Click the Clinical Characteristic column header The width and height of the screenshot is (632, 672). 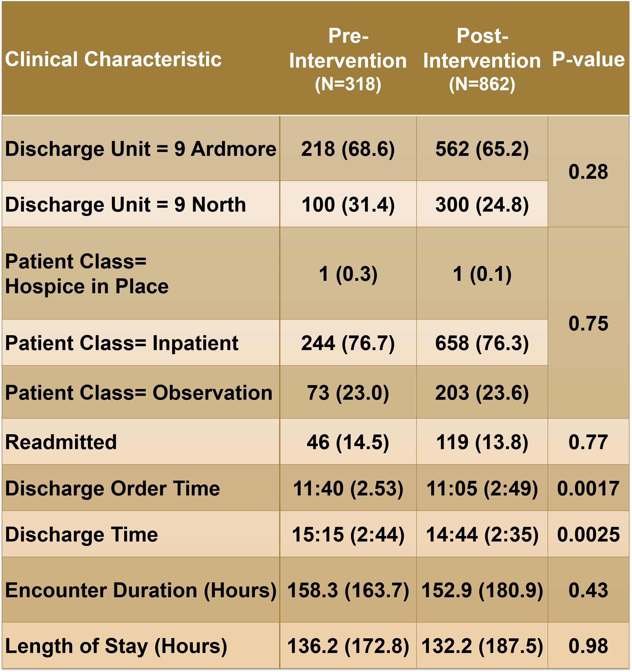pos(113,60)
